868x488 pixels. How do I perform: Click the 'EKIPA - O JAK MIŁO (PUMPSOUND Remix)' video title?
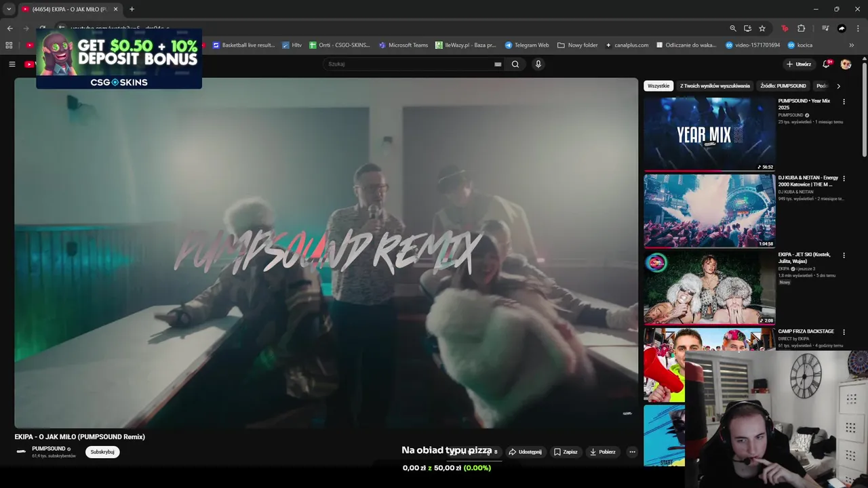(80, 437)
